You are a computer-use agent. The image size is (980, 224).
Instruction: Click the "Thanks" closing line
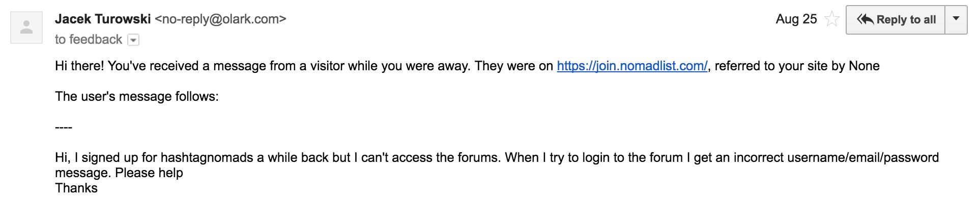(x=76, y=188)
